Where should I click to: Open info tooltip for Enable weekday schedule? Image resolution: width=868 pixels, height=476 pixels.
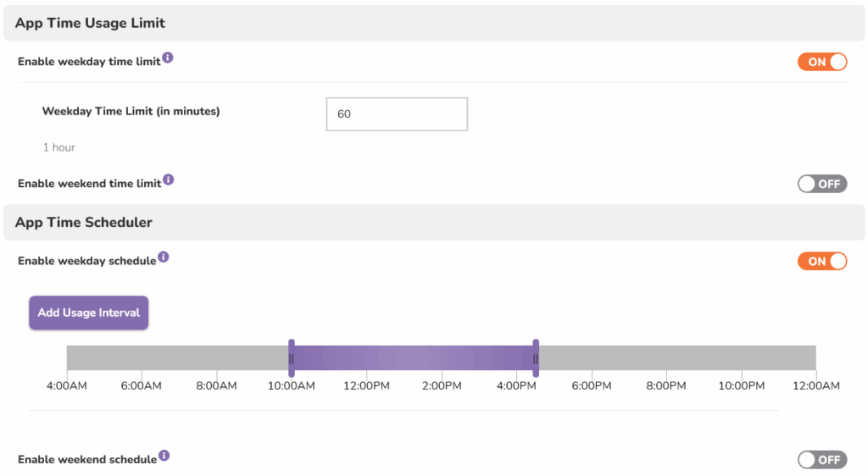164,257
